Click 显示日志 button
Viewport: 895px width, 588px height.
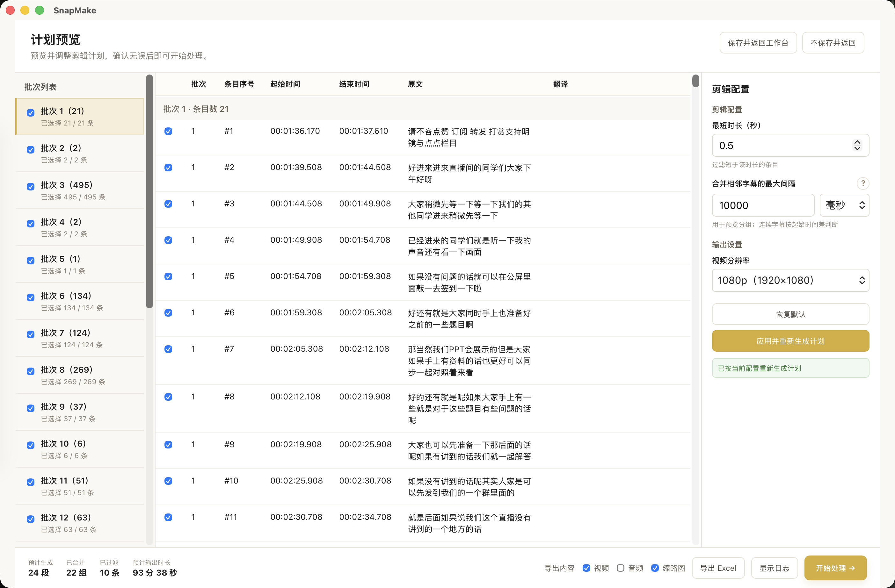pyautogui.click(x=774, y=568)
